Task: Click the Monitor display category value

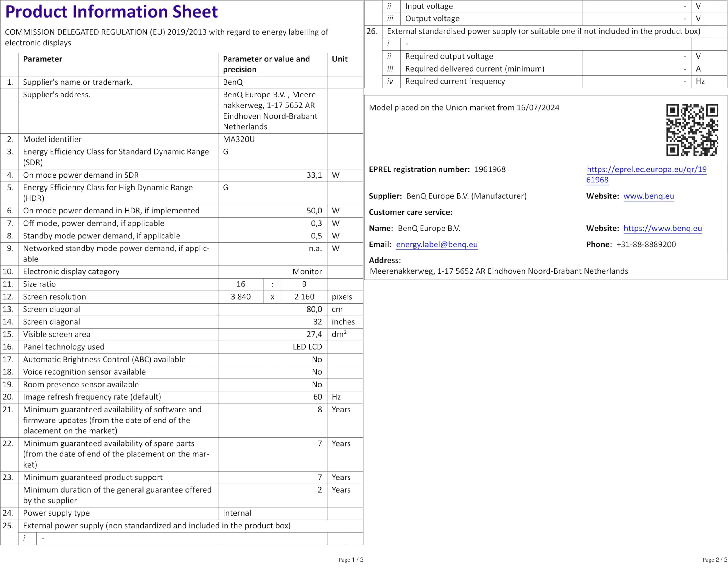Action: (x=307, y=271)
